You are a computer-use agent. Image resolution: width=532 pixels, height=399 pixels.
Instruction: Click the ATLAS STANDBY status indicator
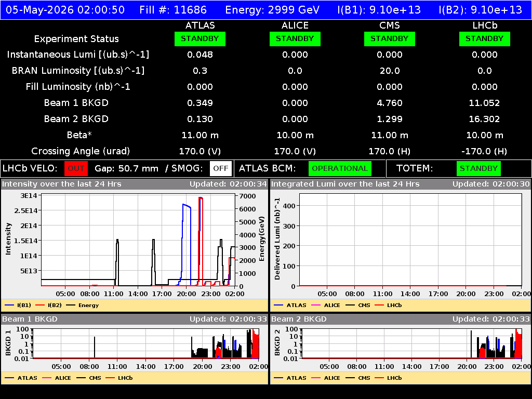200,39
